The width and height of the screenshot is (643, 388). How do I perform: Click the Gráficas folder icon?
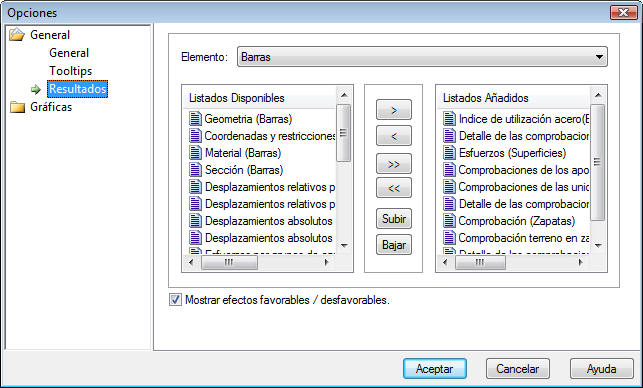point(17,107)
